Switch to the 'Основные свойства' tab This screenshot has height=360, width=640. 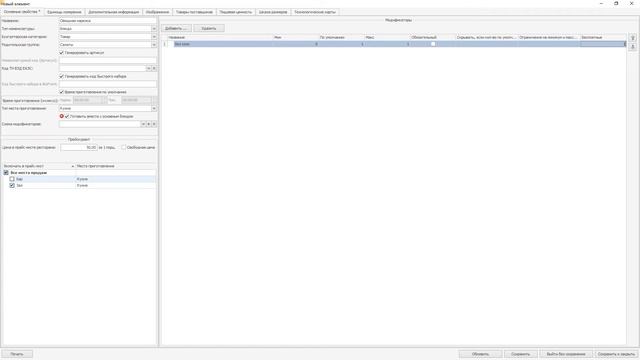click(x=22, y=12)
